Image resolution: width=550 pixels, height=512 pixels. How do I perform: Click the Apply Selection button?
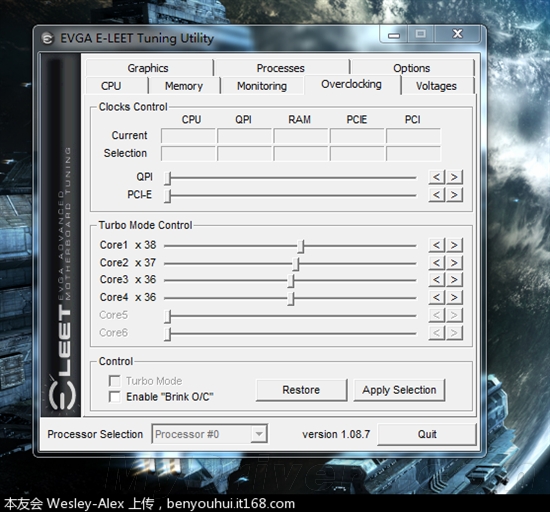tap(399, 390)
